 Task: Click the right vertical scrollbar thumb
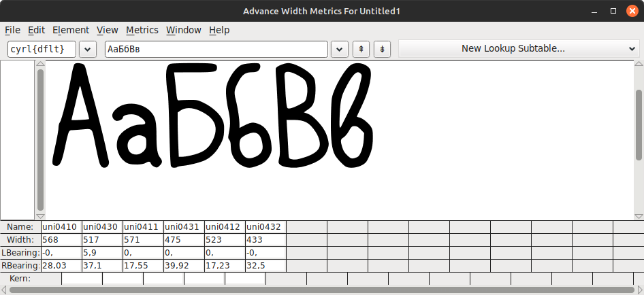coord(639,124)
